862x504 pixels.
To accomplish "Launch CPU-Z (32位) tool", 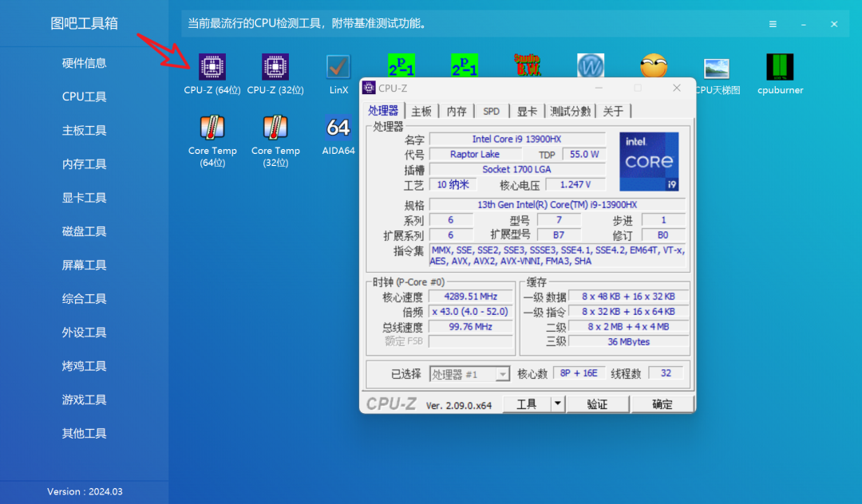I will pyautogui.click(x=275, y=74).
